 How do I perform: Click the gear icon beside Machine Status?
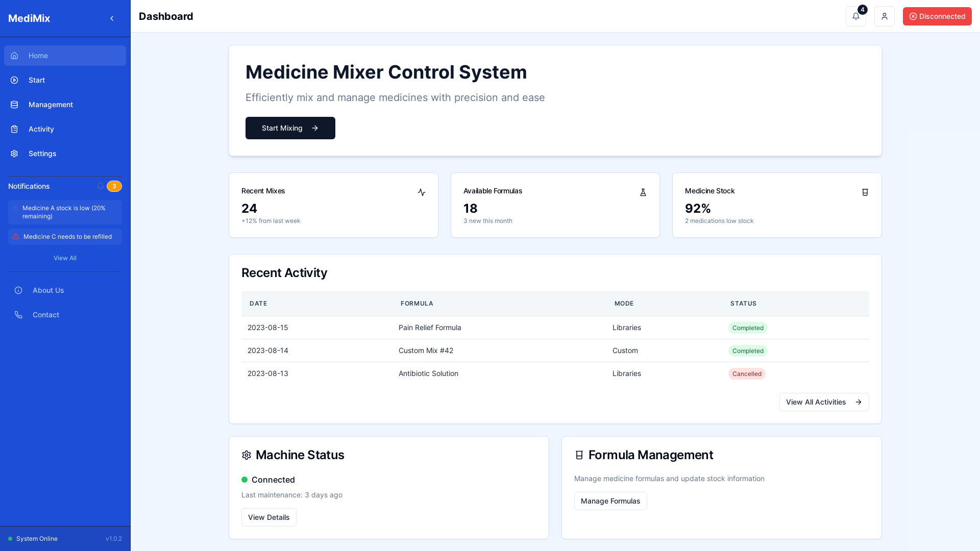(x=247, y=455)
